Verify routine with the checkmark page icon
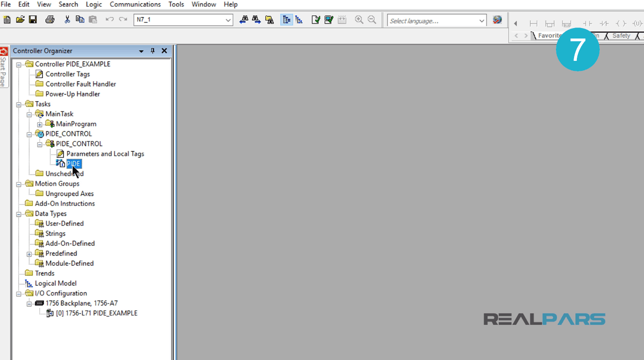644x360 pixels. [x=316, y=20]
